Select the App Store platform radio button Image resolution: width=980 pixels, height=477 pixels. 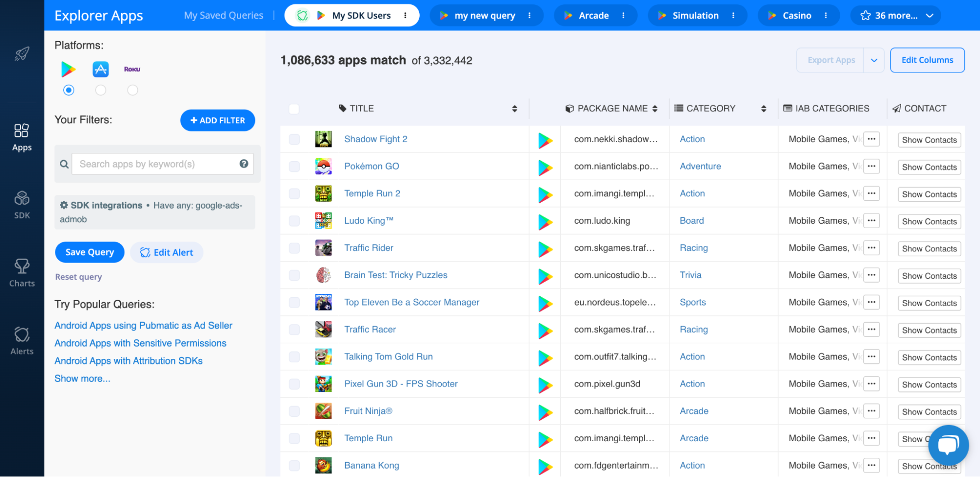click(101, 90)
